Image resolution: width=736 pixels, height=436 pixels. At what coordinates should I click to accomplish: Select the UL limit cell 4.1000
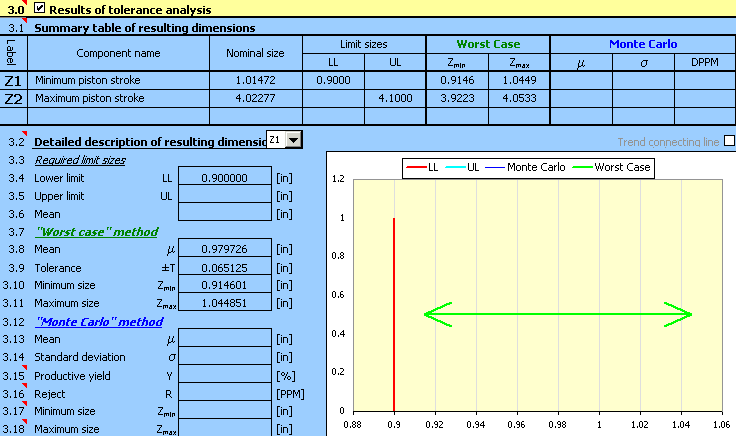click(x=395, y=99)
